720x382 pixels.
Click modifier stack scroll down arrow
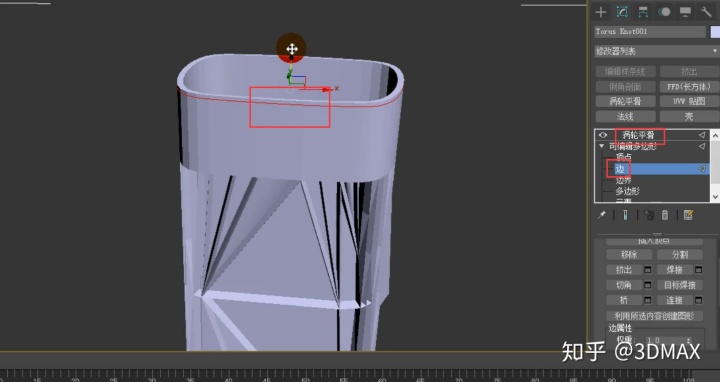click(x=715, y=197)
